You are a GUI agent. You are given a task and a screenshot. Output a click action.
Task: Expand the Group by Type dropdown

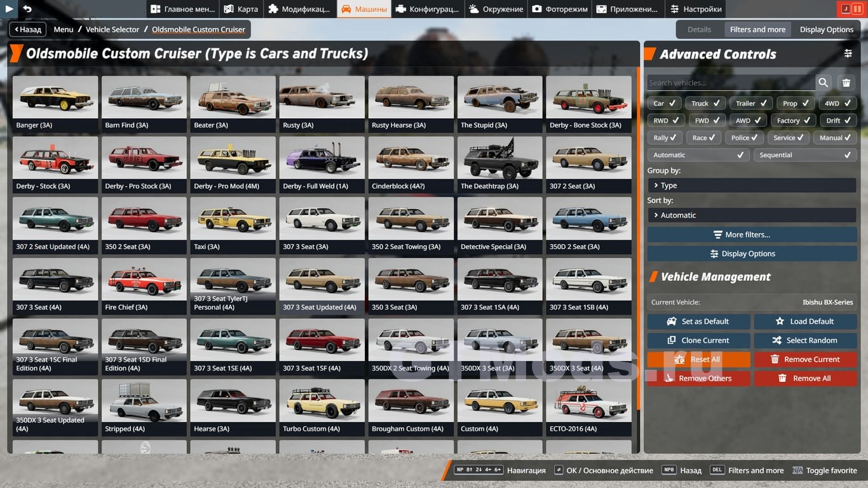pos(752,186)
